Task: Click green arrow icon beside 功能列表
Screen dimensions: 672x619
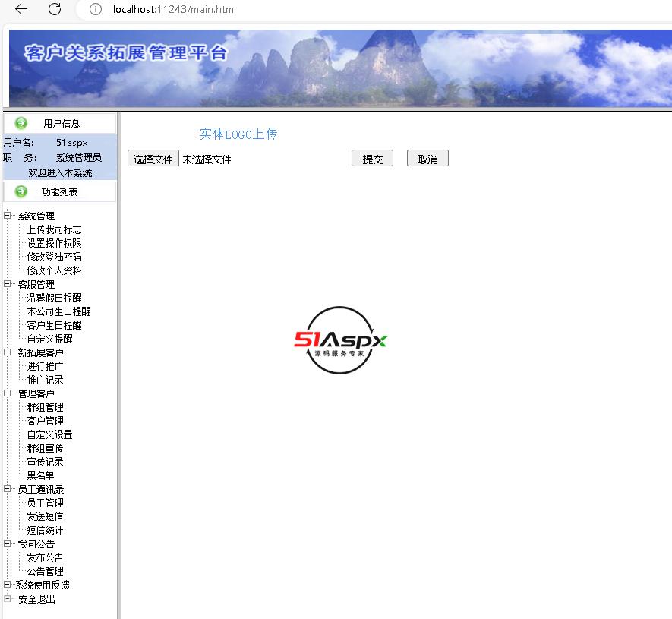Action: point(21,191)
